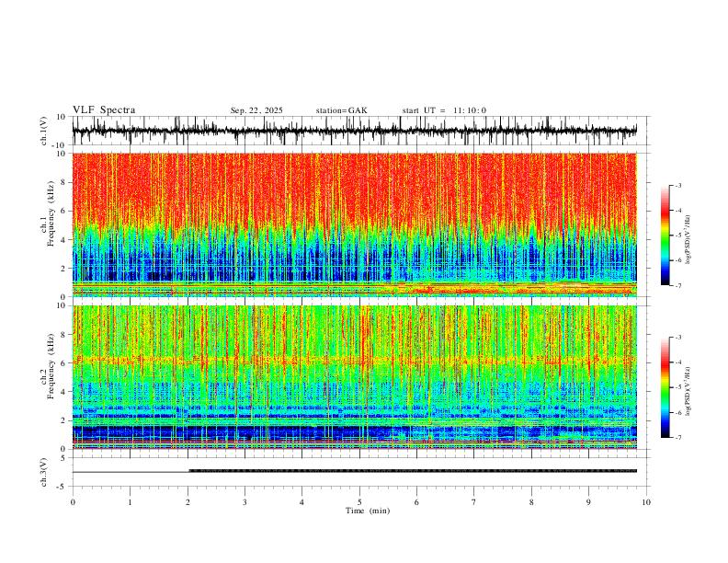This screenshot has width=728, height=563.
Task: Click the 'Time (min)' axis label
Action: point(368,511)
